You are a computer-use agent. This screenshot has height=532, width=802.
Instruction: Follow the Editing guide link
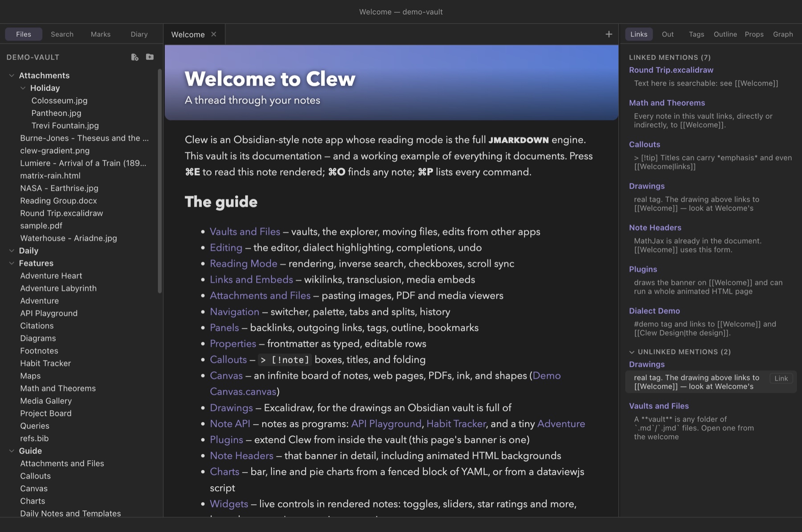point(226,248)
